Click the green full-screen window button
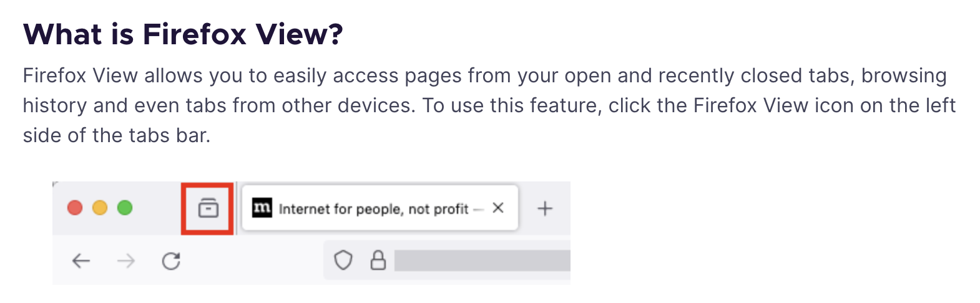Viewport: 980px width, 303px height. coord(125,208)
